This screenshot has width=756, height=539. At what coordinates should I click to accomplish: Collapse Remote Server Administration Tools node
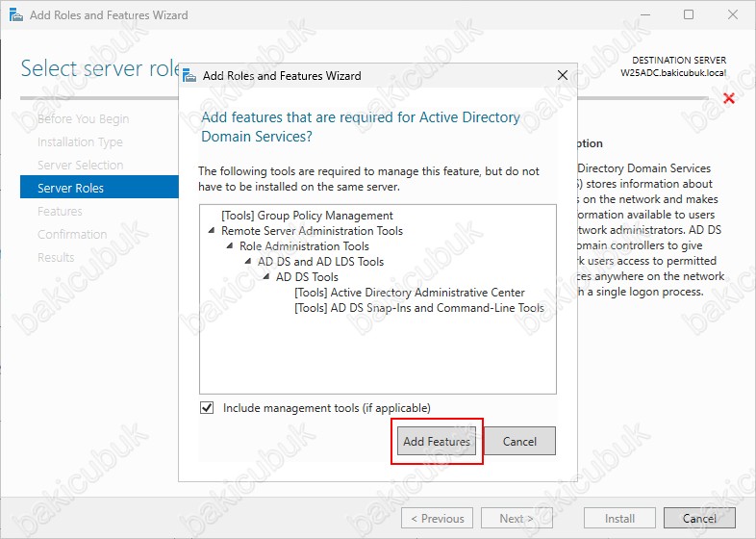[x=212, y=231]
